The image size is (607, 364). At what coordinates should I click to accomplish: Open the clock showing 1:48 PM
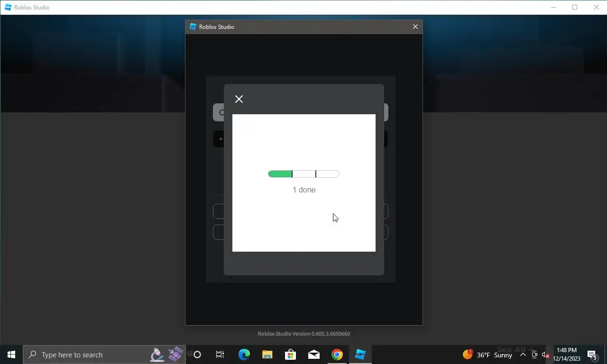[x=567, y=355]
